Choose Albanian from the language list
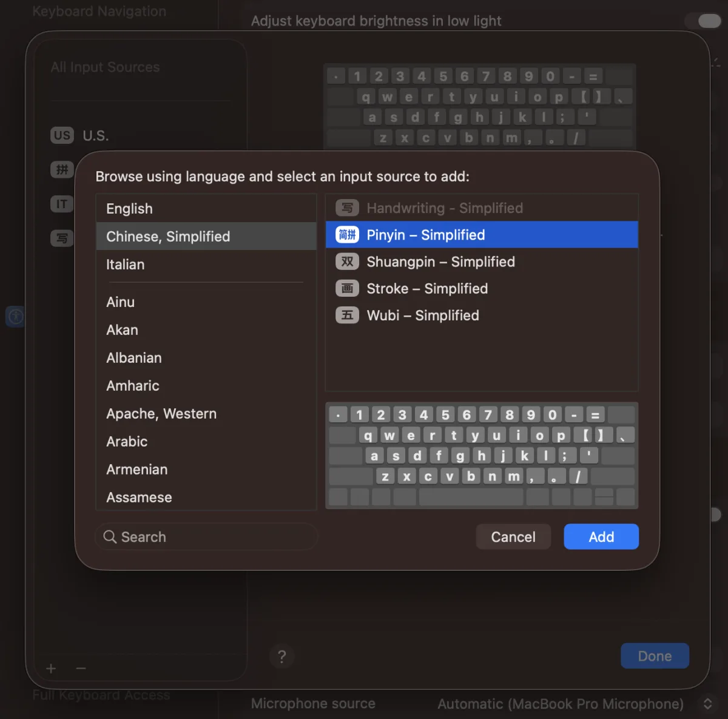 point(206,358)
